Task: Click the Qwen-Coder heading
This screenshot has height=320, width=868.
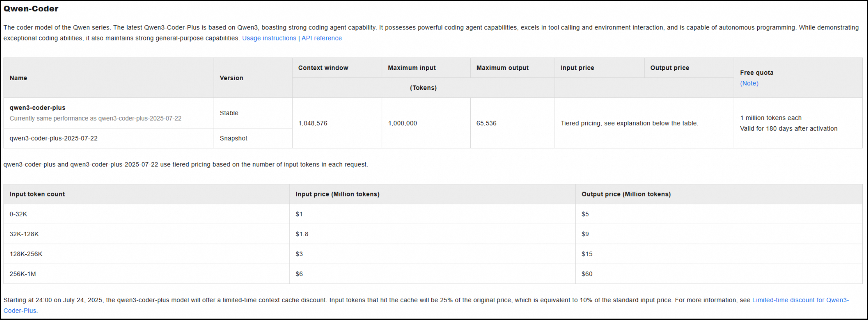Action: (31, 9)
